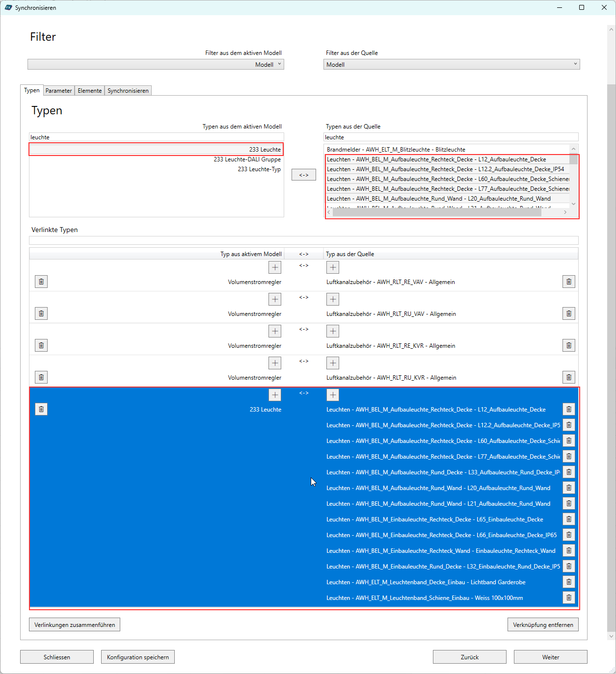This screenshot has width=616, height=674.
Task: Open the Elemente tab
Action: point(90,91)
